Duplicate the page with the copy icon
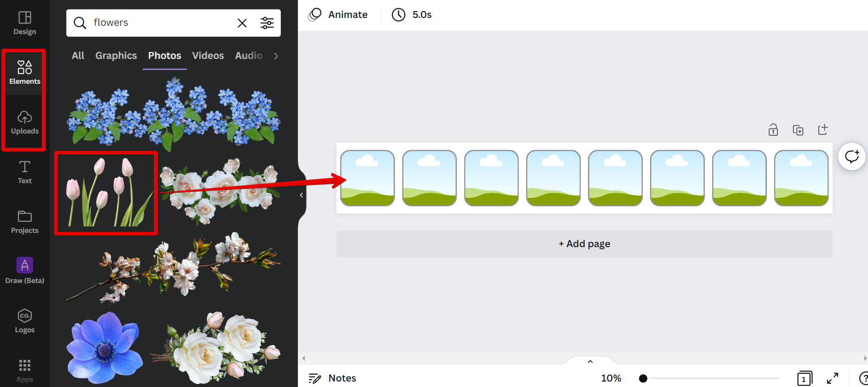The image size is (868, 387). click(798, 130)
